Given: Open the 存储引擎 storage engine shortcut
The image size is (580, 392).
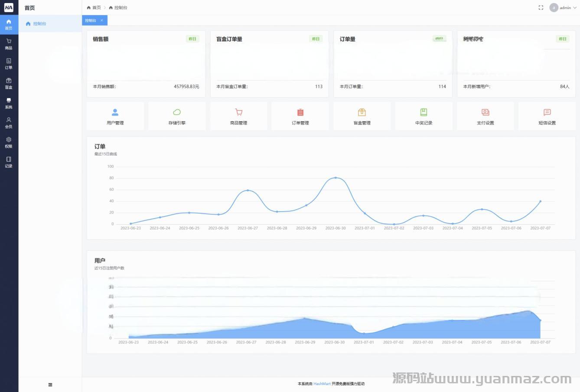Looking at the screenshot, I should click(x=177, y=116).
